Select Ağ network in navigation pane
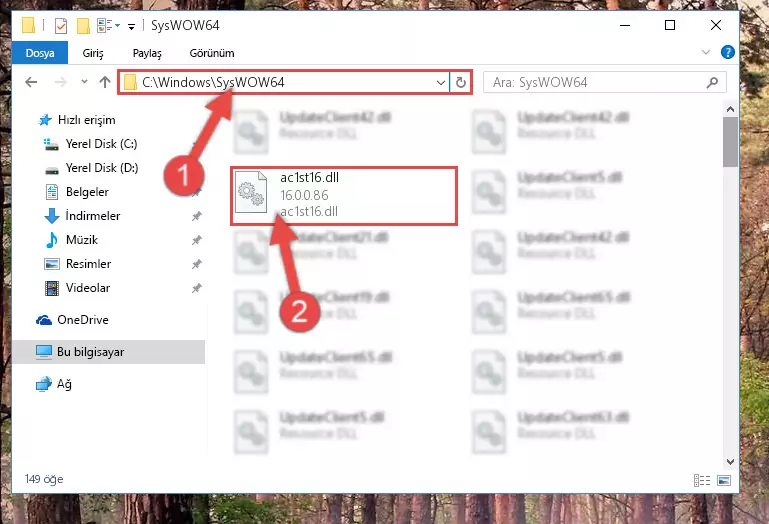The height and width of the screenshot is (524, 769). click(64, 384)
